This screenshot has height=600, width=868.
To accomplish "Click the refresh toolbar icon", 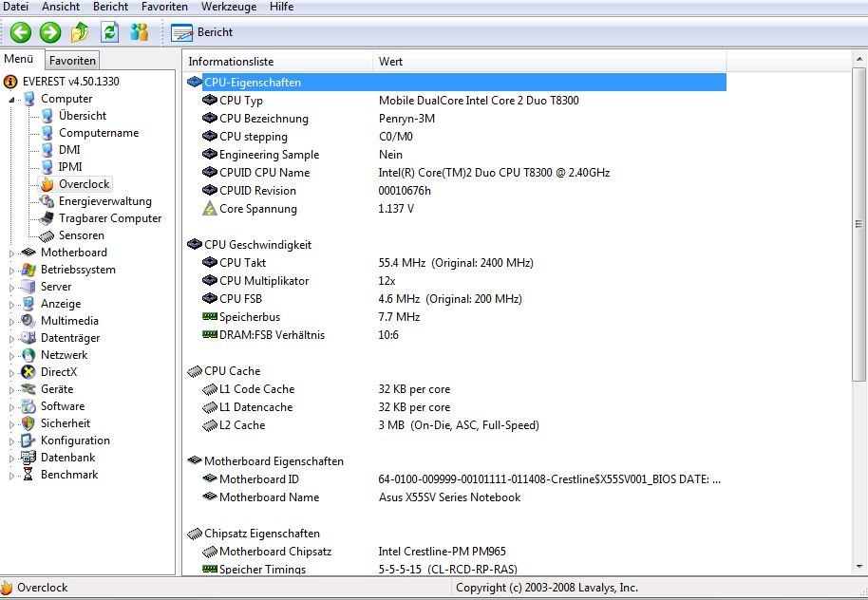I will (109, 32).
